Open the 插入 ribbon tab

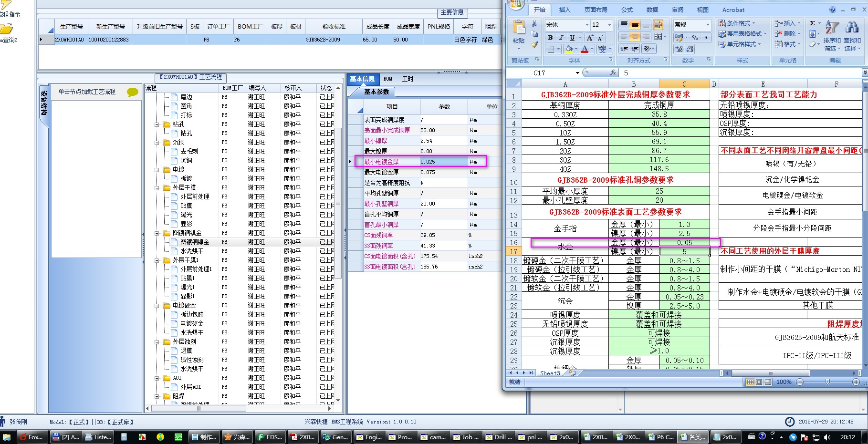(565, 10)
